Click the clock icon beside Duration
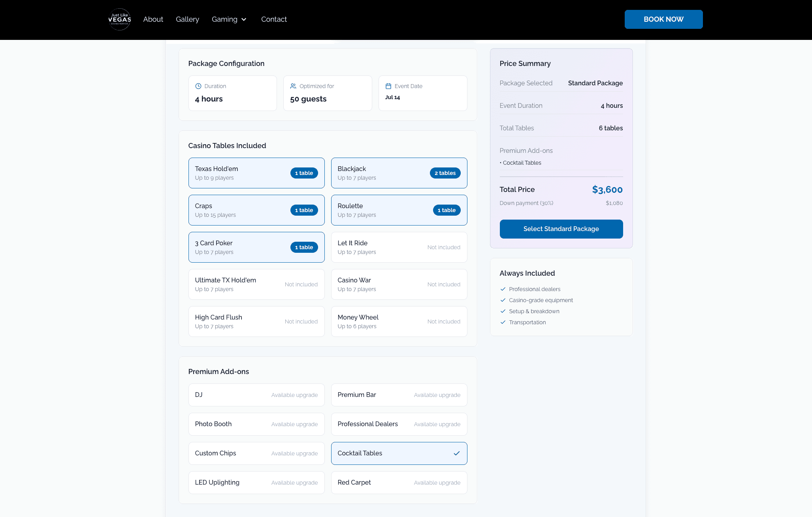 point(198,86)
